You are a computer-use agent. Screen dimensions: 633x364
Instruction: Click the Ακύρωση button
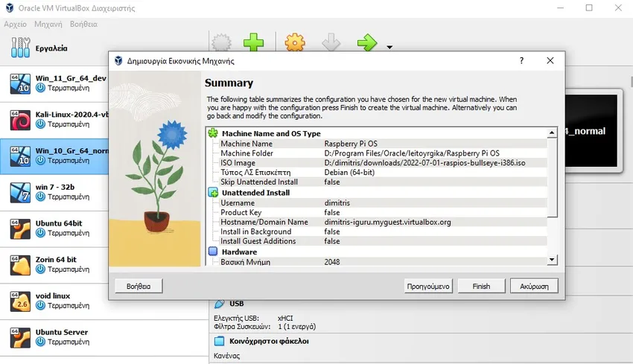pos(534,286)
